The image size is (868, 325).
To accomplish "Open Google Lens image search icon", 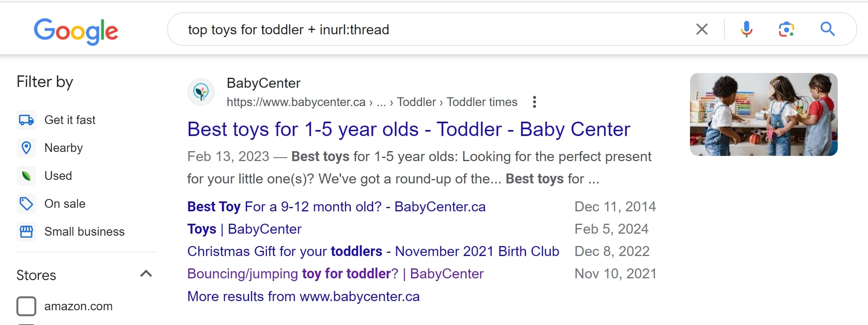I will 786,29.
